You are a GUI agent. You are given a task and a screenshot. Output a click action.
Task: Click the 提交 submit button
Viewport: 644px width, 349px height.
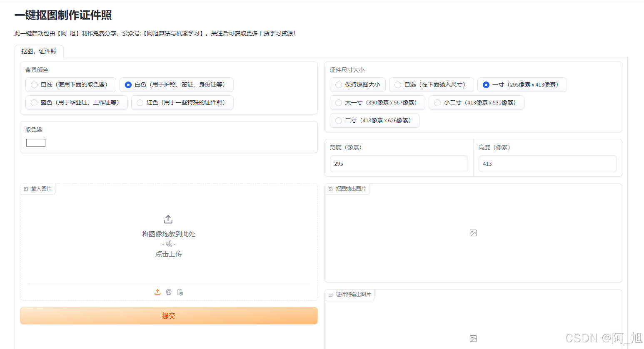coord(168,316)
